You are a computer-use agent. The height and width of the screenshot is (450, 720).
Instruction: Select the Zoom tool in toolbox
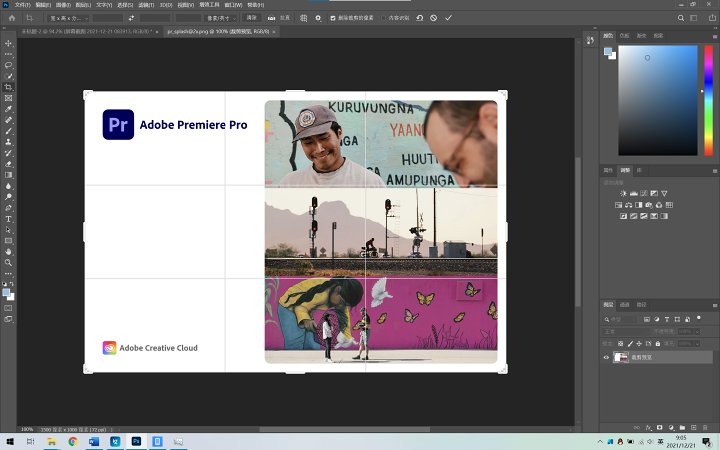pyautogui.click(x=8, y=263)
